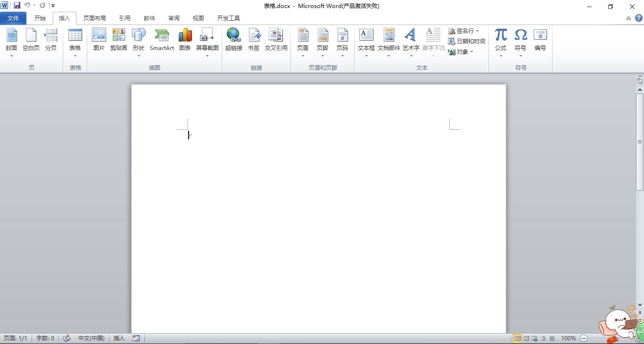
Task: Toggle the ruler button above the scrollbar
Action: [x=640, y=81]
